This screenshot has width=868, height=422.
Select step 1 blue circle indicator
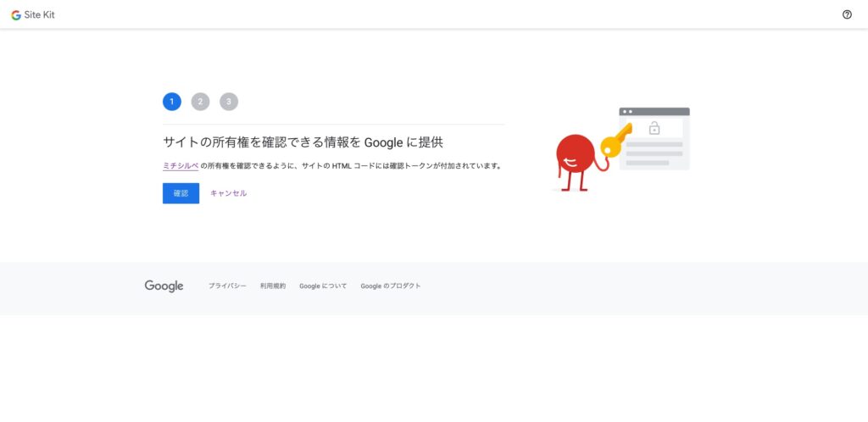(172, 102)
